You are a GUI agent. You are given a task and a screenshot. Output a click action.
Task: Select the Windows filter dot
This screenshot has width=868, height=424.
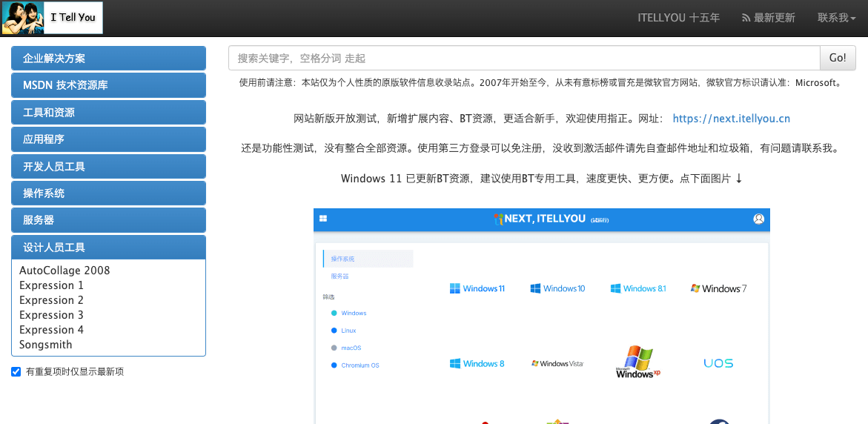[334, 314]
